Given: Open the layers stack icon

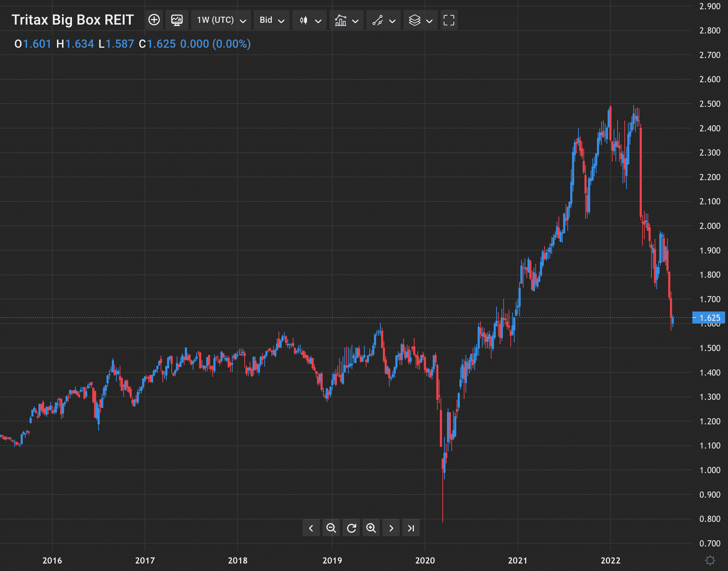Looking at the screenshot, I should coord(415,20).
